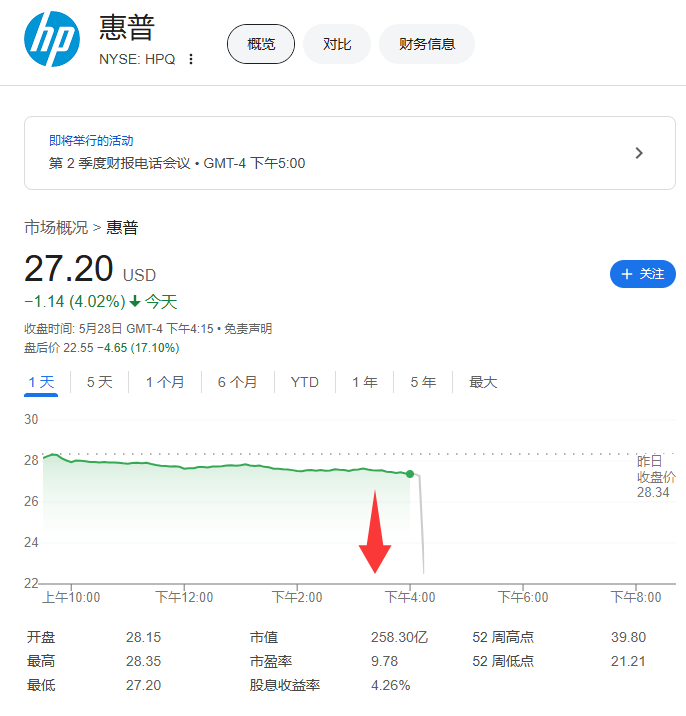The image size is (686, 716).
Task: Open the 财务信息 tab
Action: (427, 44)
